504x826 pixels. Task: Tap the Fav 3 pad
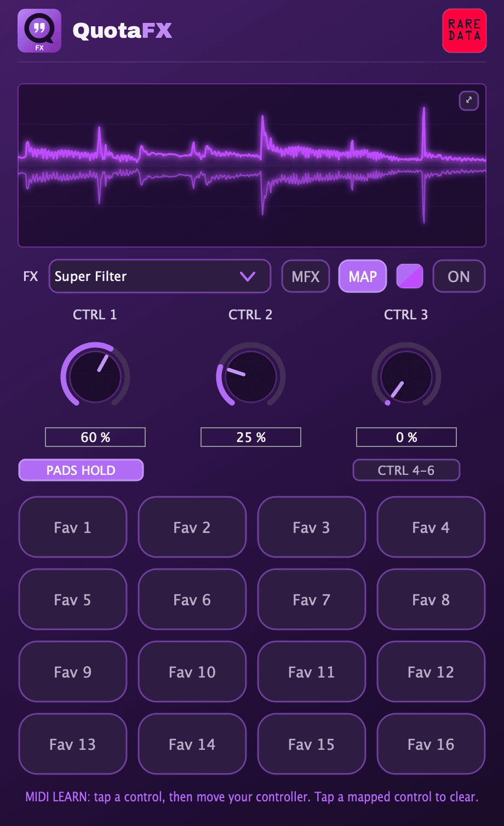tap(312, 527)
